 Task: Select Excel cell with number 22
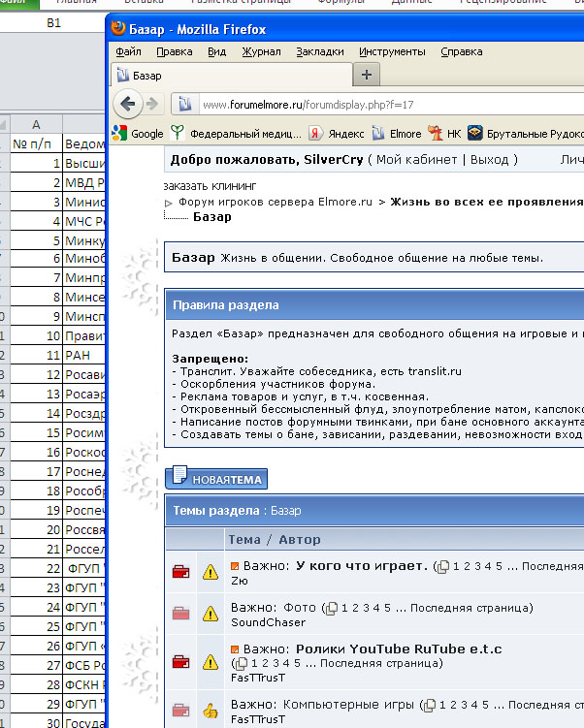coord(36,568)
